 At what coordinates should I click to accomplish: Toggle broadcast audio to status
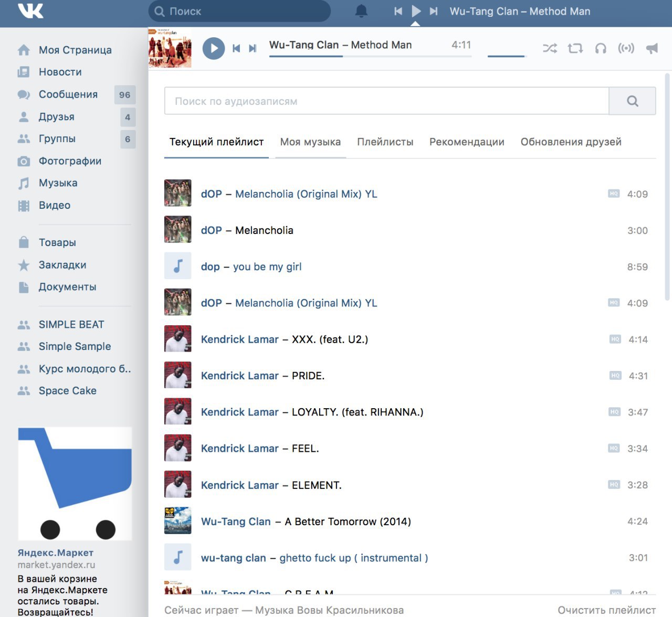626,48
